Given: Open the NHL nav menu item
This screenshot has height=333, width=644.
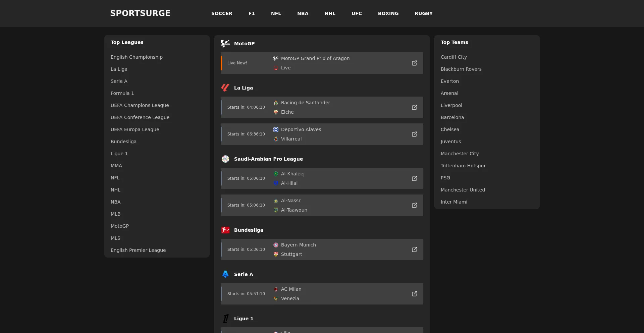Looking at the screenshot, I should tap(330, 13).
